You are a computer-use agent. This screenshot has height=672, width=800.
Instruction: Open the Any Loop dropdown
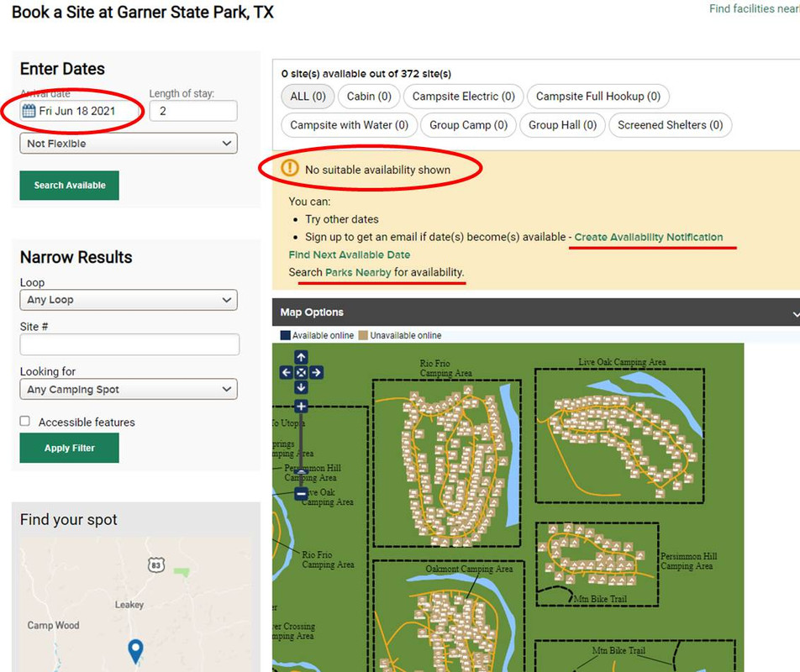pos(129,300)
